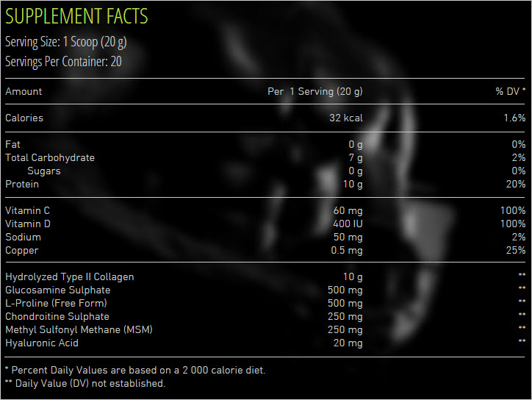The width and height of the screenshot is (532, 400).
Task: Click the Hyaluronic Acid 20 mg value
Action: coord(347,343)
